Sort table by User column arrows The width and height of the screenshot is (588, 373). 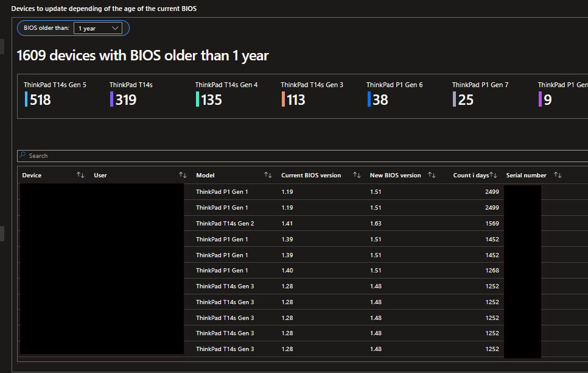[x=183, y=175]
